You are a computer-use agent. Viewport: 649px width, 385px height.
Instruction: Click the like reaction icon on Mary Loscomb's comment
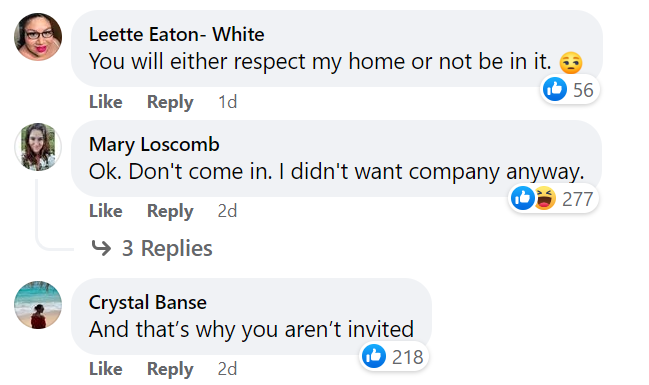522,198
